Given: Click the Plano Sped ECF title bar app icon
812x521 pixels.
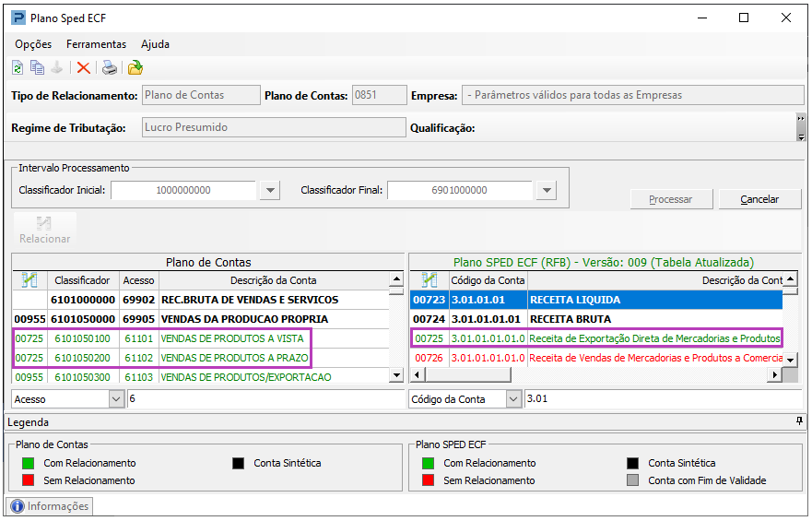Looking at the screenshot, I should coord(18,18).
